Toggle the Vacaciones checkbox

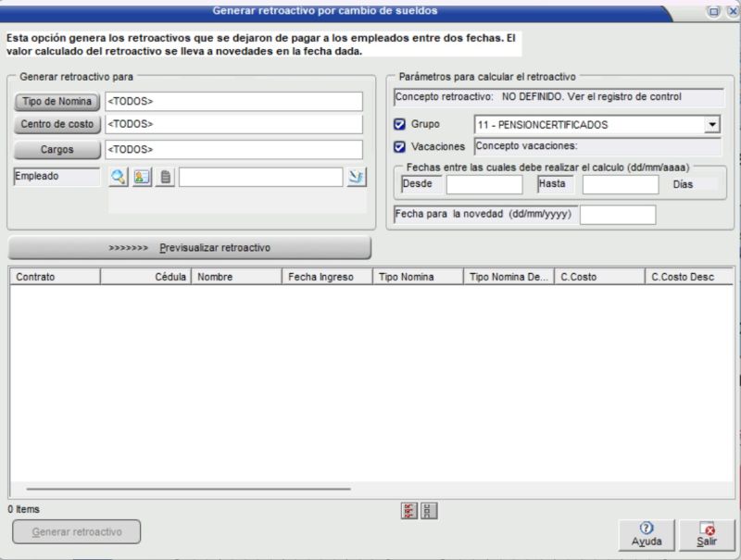point(400,146)
